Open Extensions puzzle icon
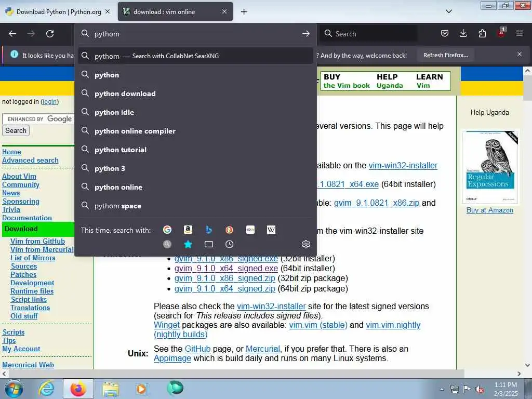 (x=482, y=33)
